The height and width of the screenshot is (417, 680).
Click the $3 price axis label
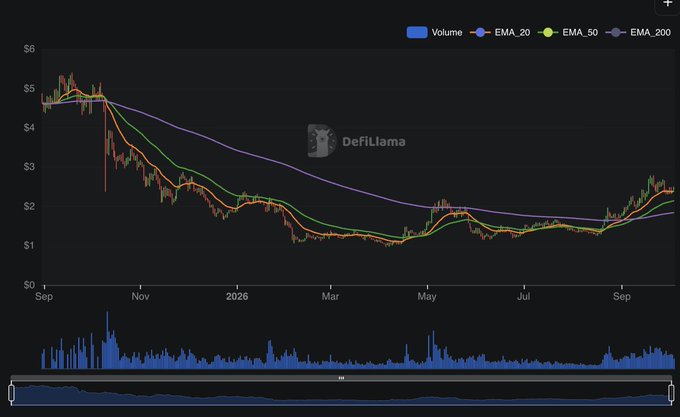[29, 166]
